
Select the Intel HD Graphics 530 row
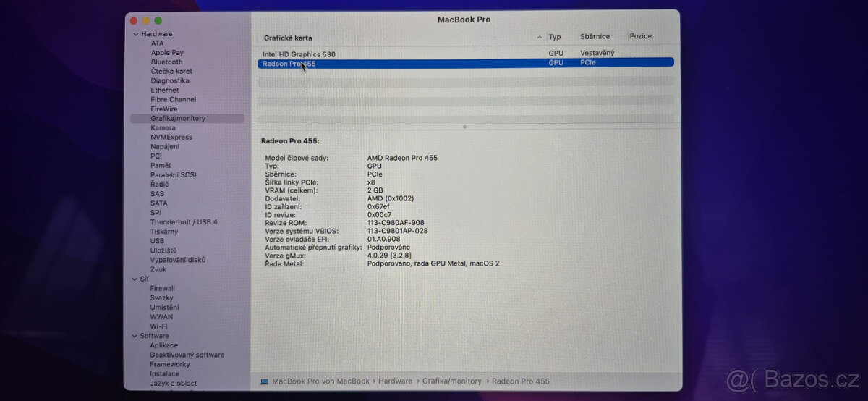466,54
